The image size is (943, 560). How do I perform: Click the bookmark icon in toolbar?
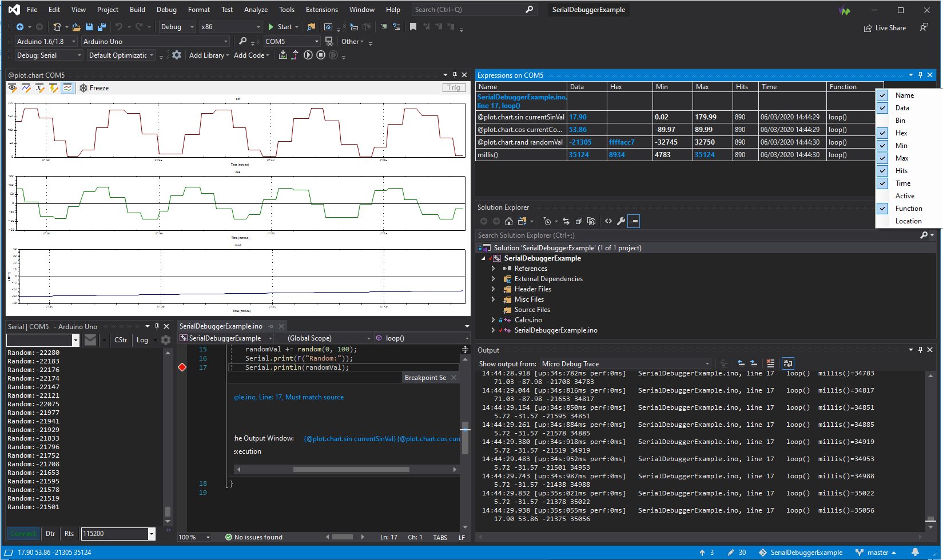pos(413,27)
